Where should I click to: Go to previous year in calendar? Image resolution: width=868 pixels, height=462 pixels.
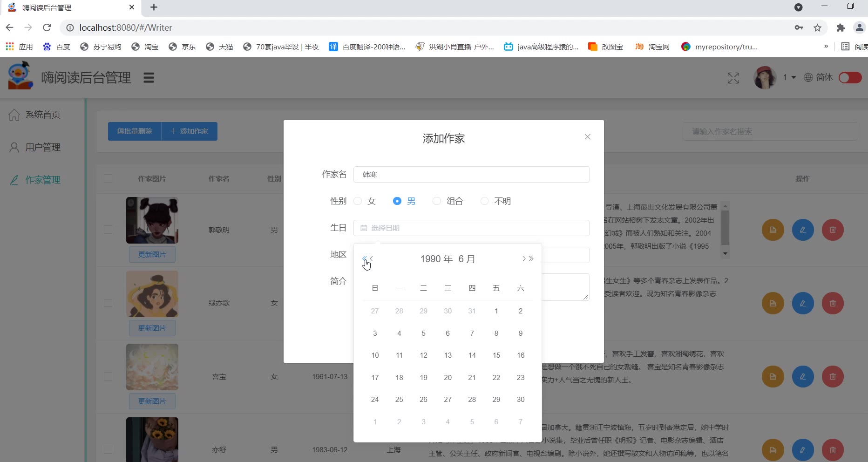[364, 259]
